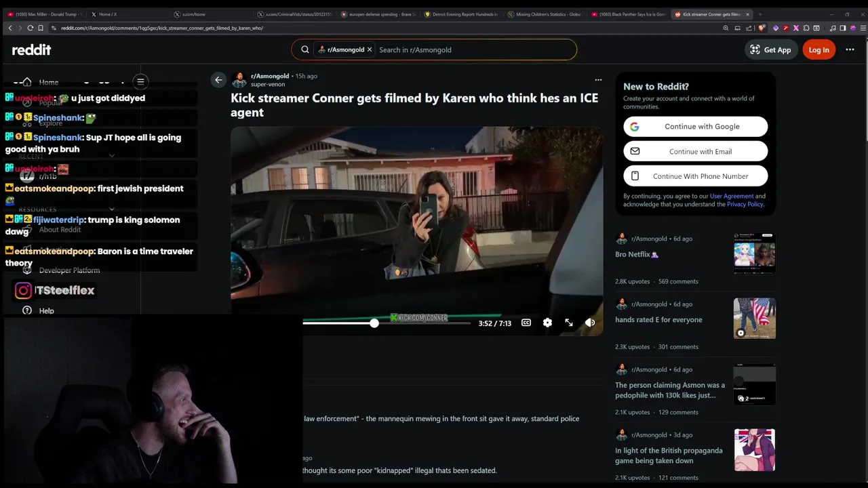Screen dimensions: 868x488
Task: Click Continue With Phone Number
Action: (696, 176)
